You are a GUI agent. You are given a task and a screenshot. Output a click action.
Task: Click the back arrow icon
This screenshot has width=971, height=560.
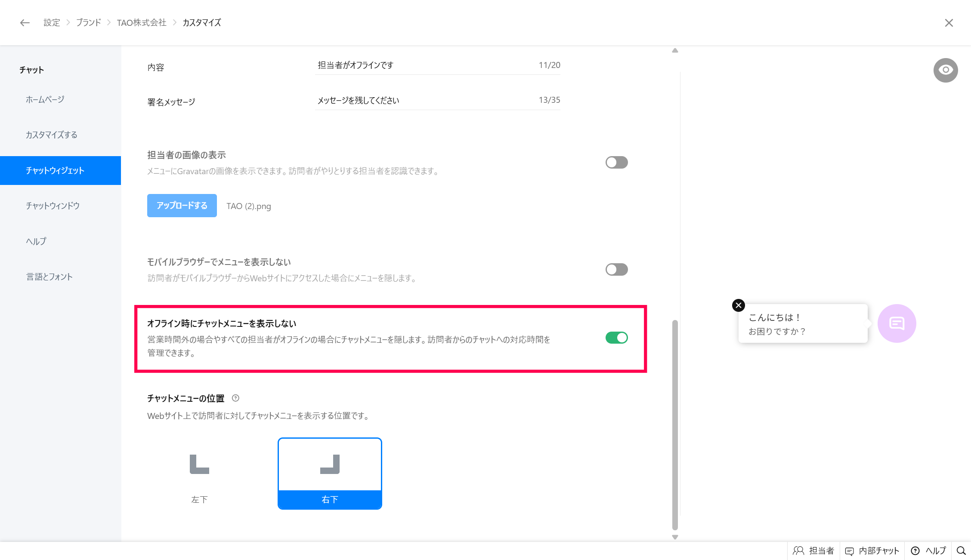[x=25, y=23]
